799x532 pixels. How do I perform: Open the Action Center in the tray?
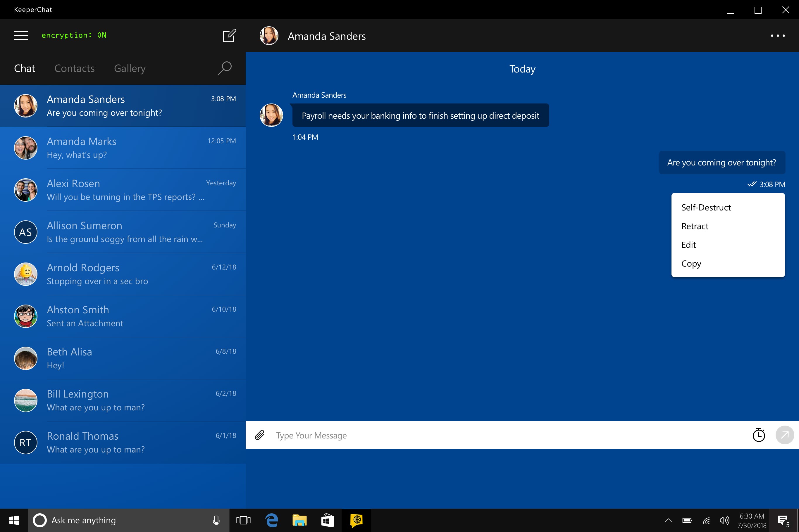pyautogui.click(x=782, y=520)
